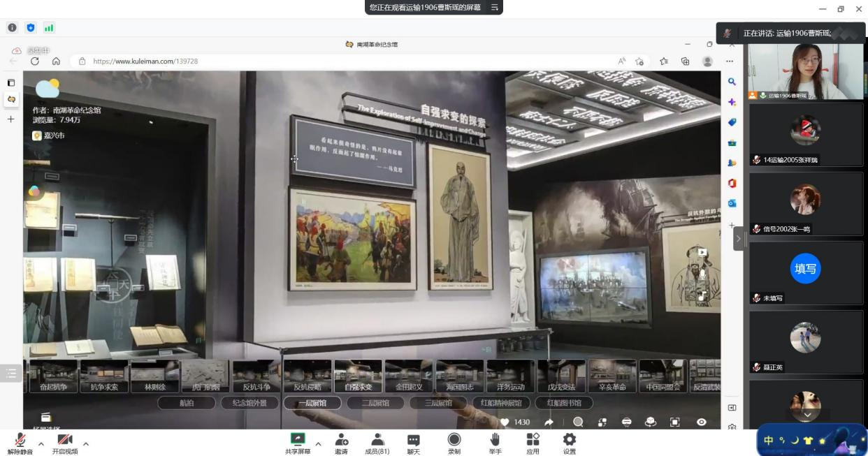The width and height of the screenshot is (868, 456).
Task: Open the Chat (聊天) panel
Action: (x=414, y=440)
